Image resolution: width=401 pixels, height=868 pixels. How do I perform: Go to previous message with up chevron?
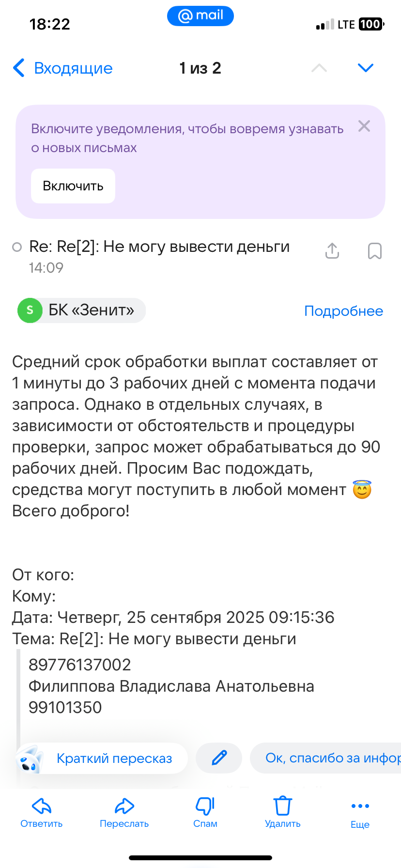click(x=319, y=68)
